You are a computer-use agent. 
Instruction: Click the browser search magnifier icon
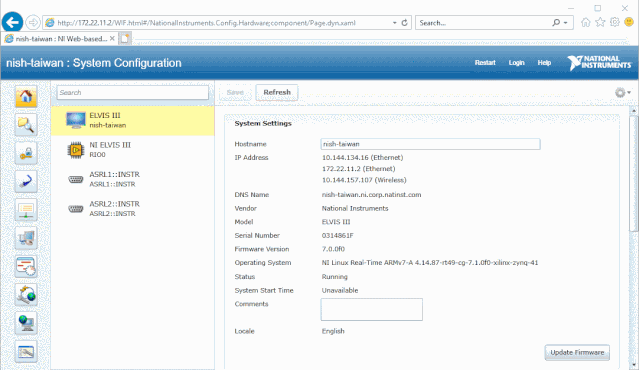point(556,23)
